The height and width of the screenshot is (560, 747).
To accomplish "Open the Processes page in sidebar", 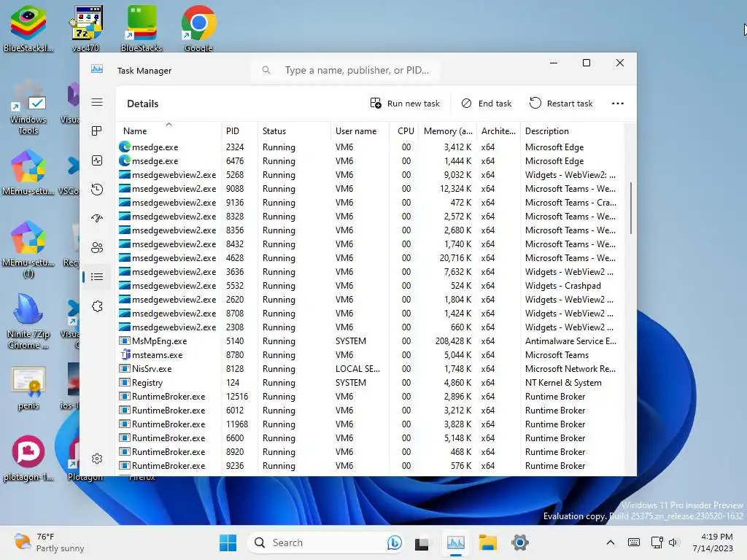I will 97,131.
